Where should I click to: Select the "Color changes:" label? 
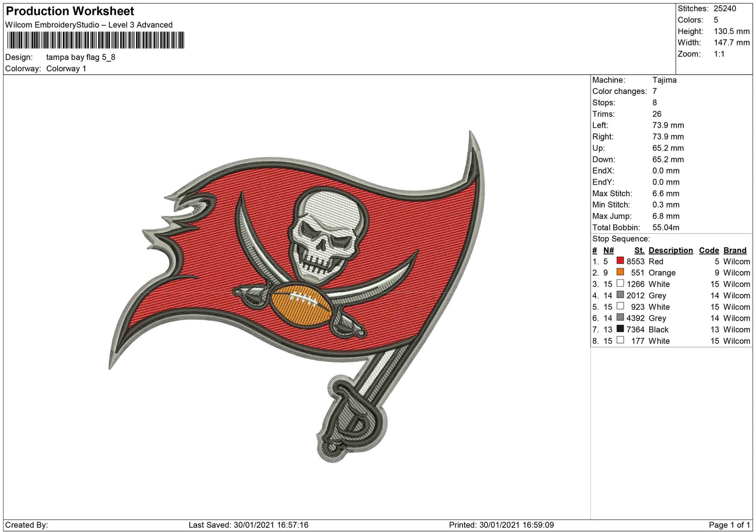click(619, 92)
